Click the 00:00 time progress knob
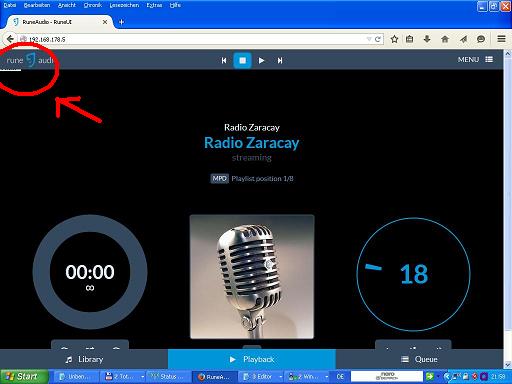The width and height of the screenshot is (512, 384). (x=90, y=272)
